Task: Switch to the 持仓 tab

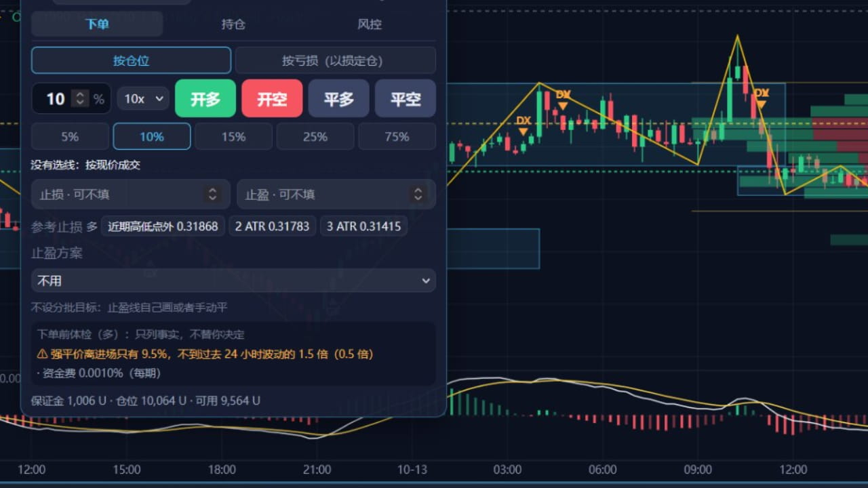Action: [x=233, y=24]
